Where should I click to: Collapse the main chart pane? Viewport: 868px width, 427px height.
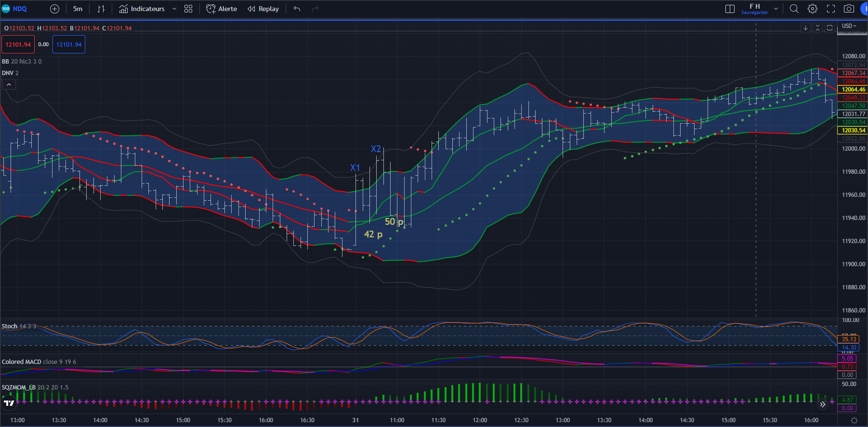(817, 28)
